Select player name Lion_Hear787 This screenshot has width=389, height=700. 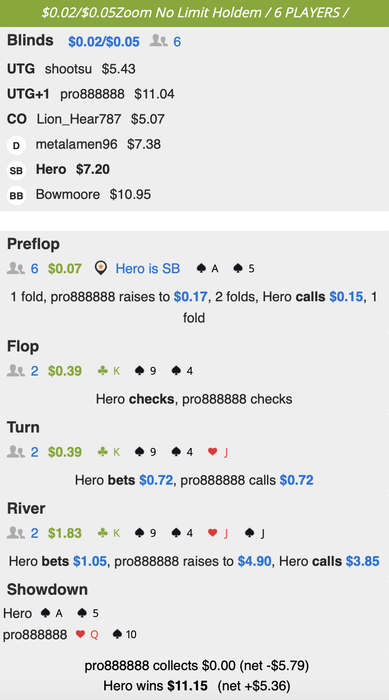pyautogui.click(x=79, y=119)
